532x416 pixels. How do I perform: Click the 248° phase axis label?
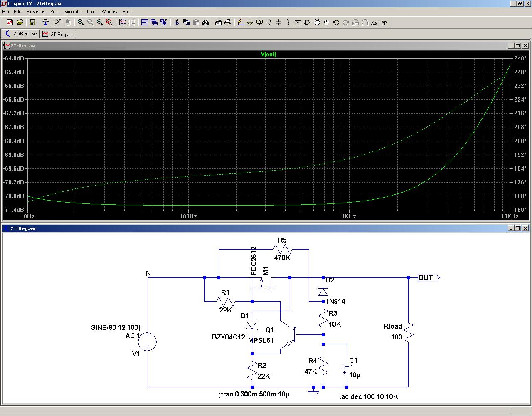[520, 58]
